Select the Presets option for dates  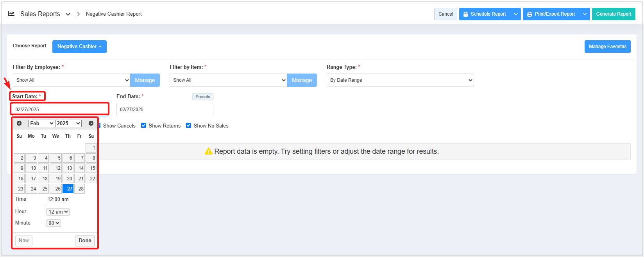(202, 97)
